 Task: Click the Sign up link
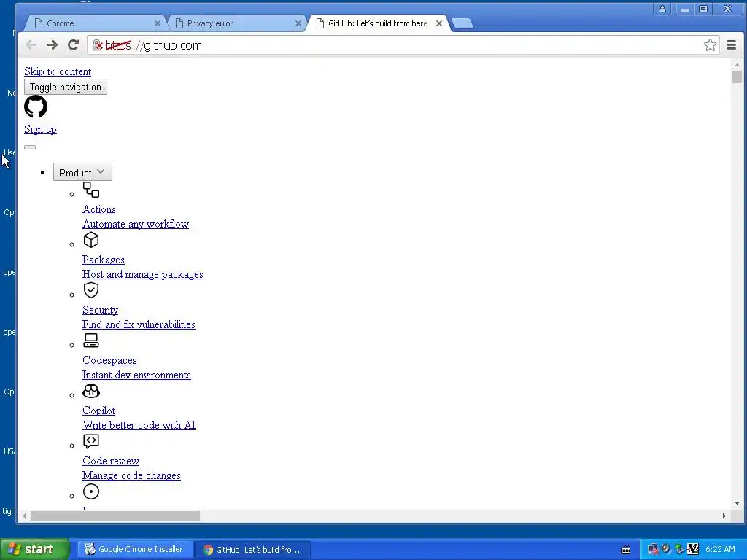(x=41, y=129)
